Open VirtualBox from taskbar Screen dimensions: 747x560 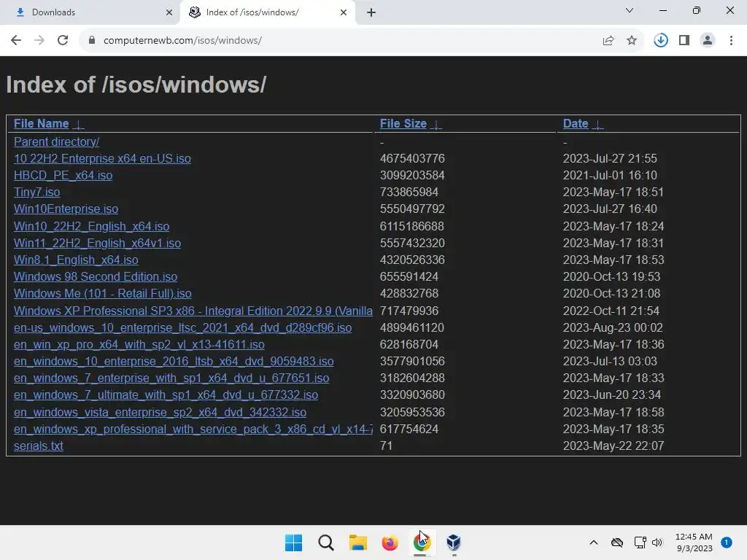pyautogui.click(x=454, y=542)
